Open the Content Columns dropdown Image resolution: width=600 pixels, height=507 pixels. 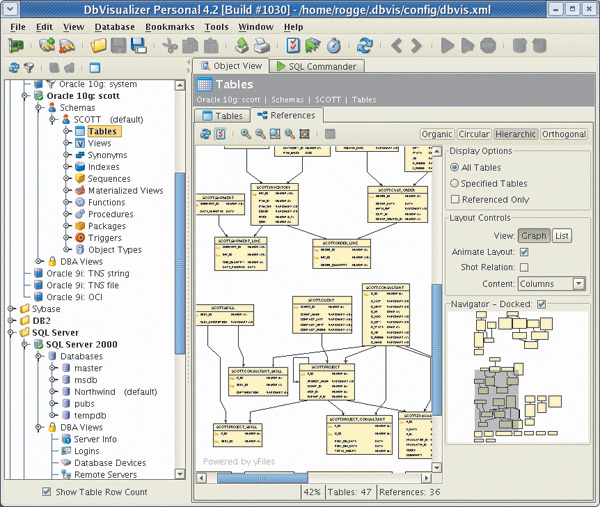(552, 284)
